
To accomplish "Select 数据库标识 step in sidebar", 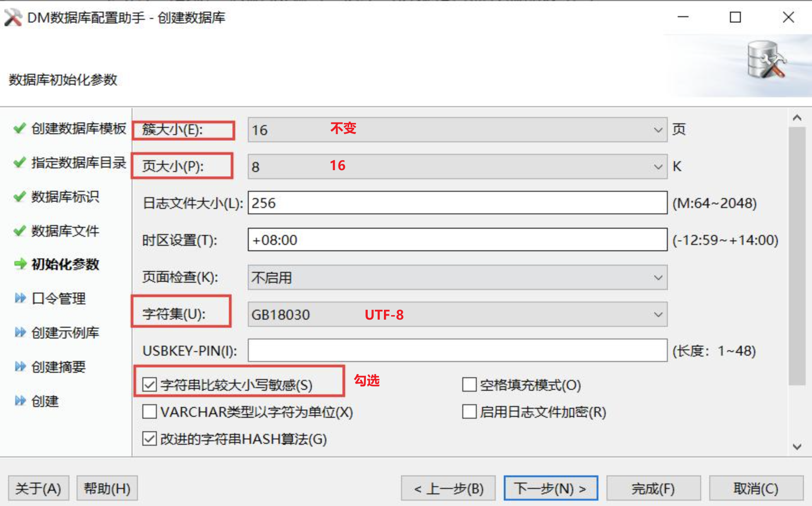I will click(65, 197).
